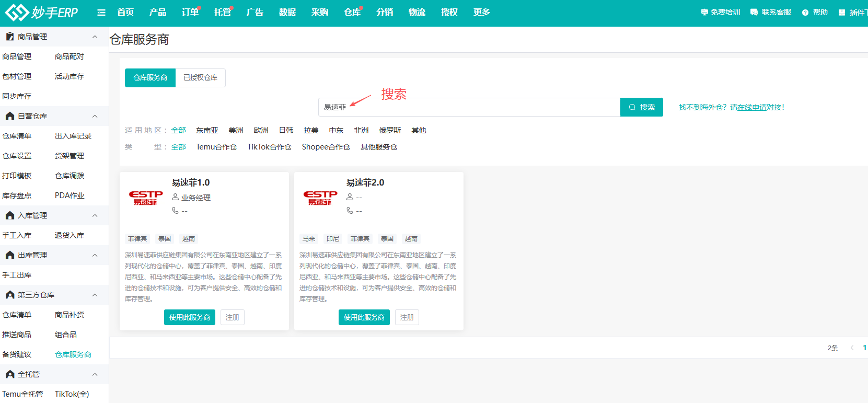Image resolution: width=868 pixels, height=403 pixels.
Task: Collapse the 第三方仓库 sidebar section
Action: click(x=95, y=295)
